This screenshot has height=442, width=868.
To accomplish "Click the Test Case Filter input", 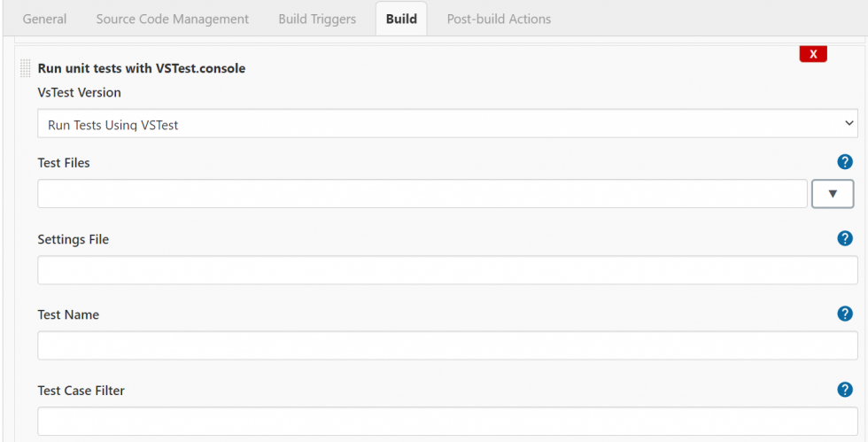I will (447, 421).
